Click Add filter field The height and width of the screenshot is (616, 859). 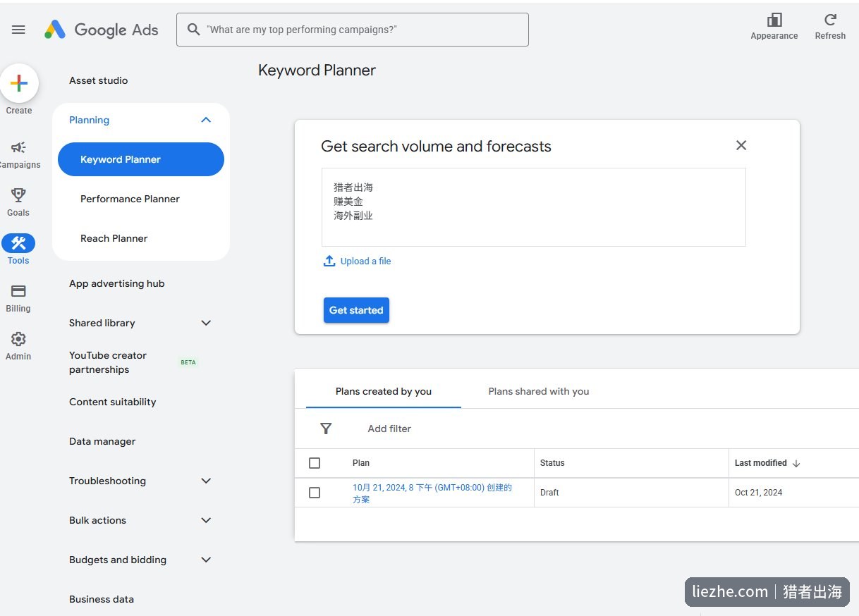click(389, 429)
